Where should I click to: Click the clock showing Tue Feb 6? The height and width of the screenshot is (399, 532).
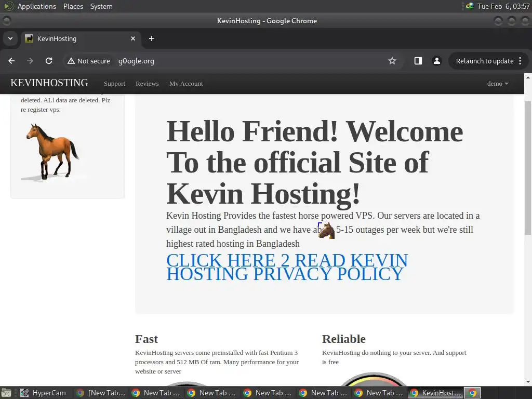click(503, 6)
